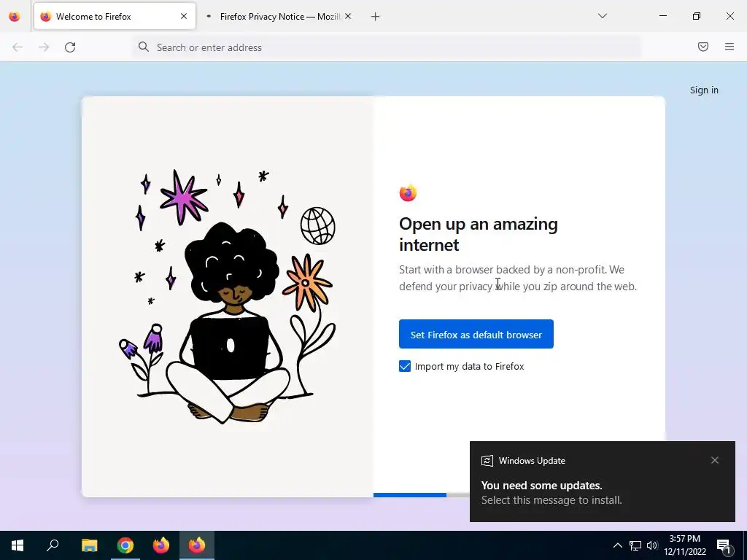Click the search magnifier in address bar
Image resolution: width=747 pixels, height=560 pixels.
click(x=144, y=47)
